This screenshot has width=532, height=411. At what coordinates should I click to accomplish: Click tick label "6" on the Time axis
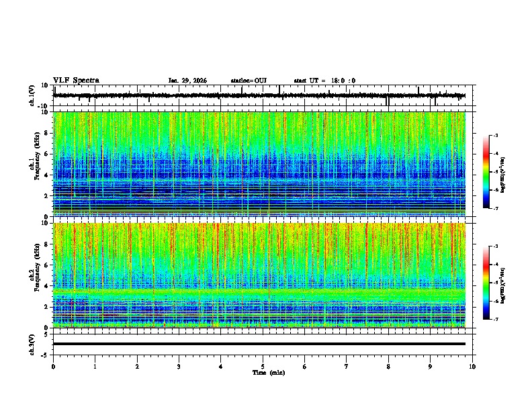coord(304,367)
